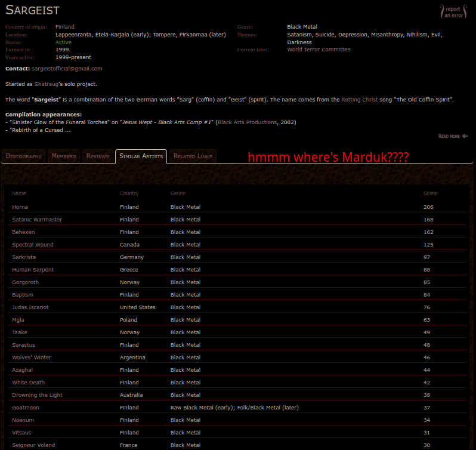Open the Noenum band link
This screenshot has height=450, width=476.
(x=23, y=420)
